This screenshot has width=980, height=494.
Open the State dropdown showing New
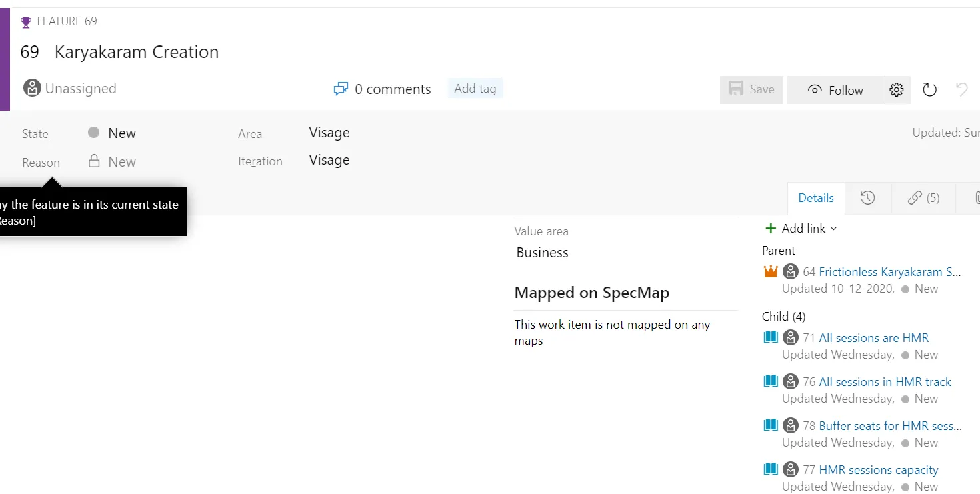point(123,133)
